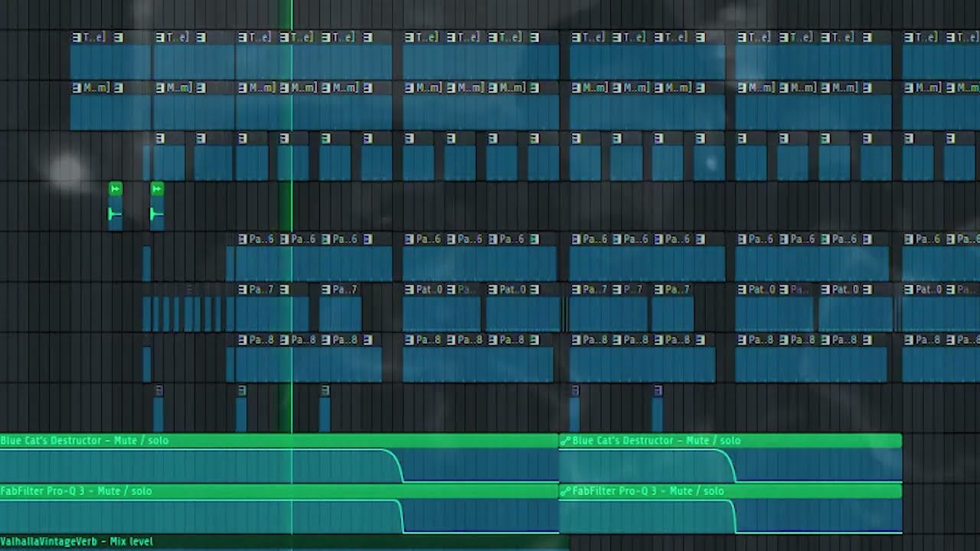Select the first FabFilter Pro-Q 3 automation clip title
980x551 pixels.
coord(76,491)
